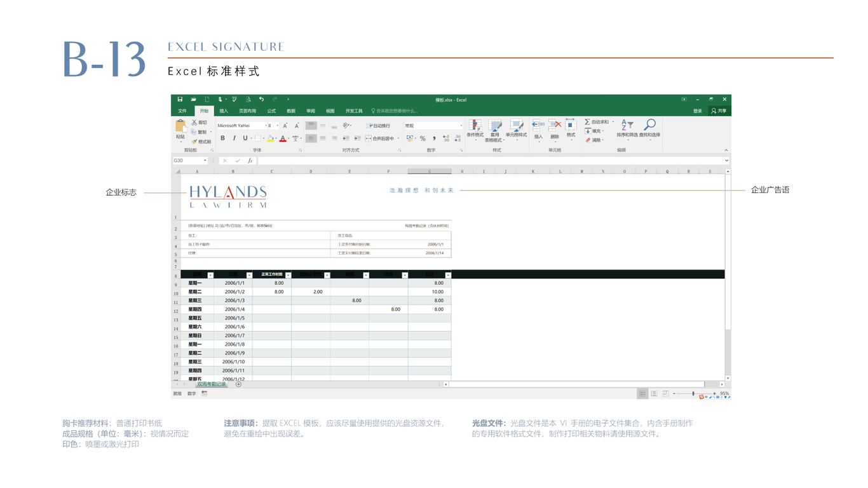Image resolution: width=868 pixels, height=488 pixels.
Task: Toggle Wrap Text 自动换行
Action: (x=379, y=126)
